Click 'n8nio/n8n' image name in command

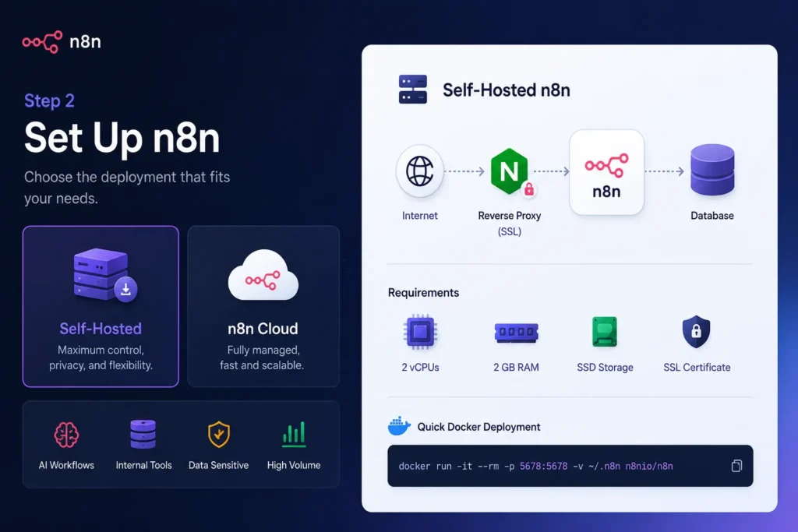pos(649,467)
